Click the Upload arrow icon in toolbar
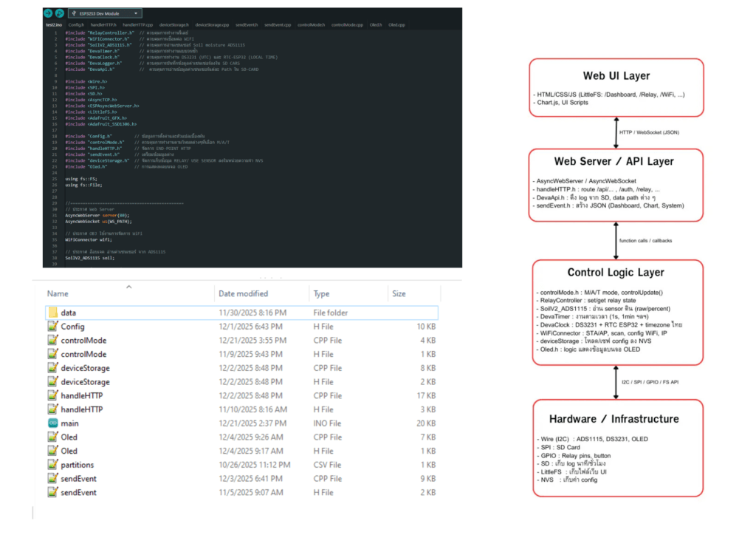The height and width of the screenshot is (535, 756). click(48, 13)
